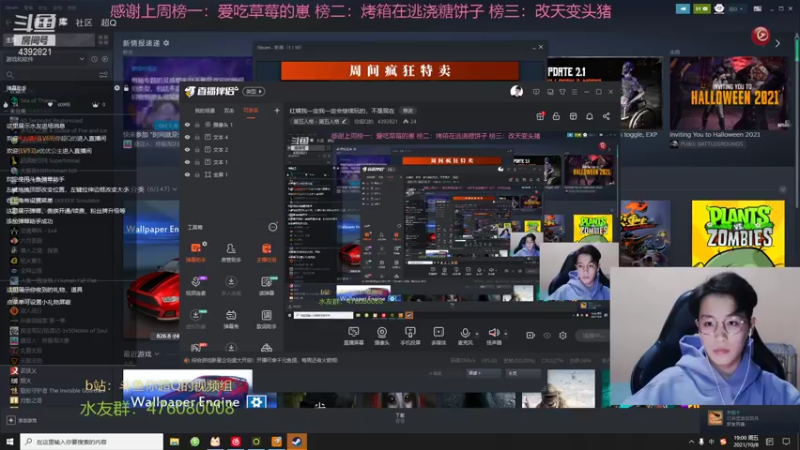Screen dimensions: 800x450
Task: Click the streaming status button 连接中
Action: pos(592,335)
